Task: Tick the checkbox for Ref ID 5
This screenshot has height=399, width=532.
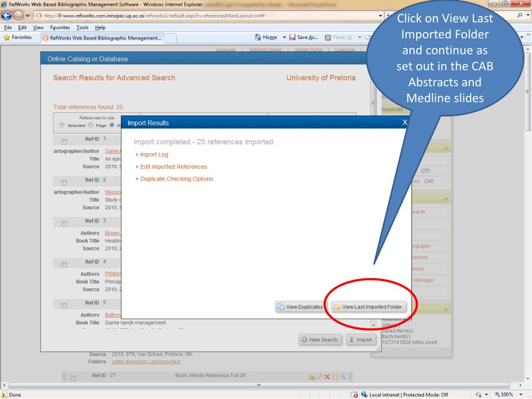Action: tap(64, 305)
